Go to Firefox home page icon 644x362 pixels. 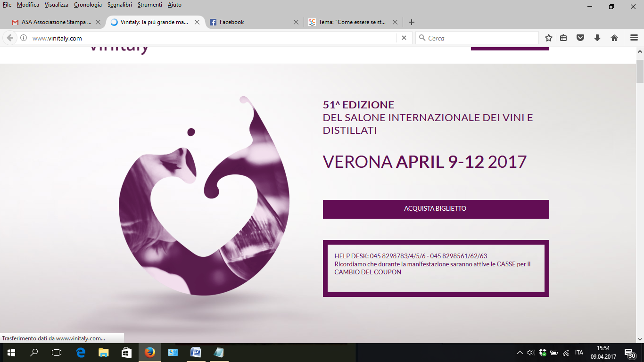(x=614, y=38)
